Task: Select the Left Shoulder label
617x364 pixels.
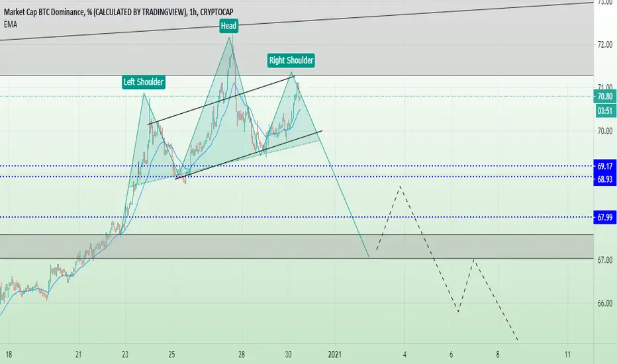Action: tap(144, 82)
